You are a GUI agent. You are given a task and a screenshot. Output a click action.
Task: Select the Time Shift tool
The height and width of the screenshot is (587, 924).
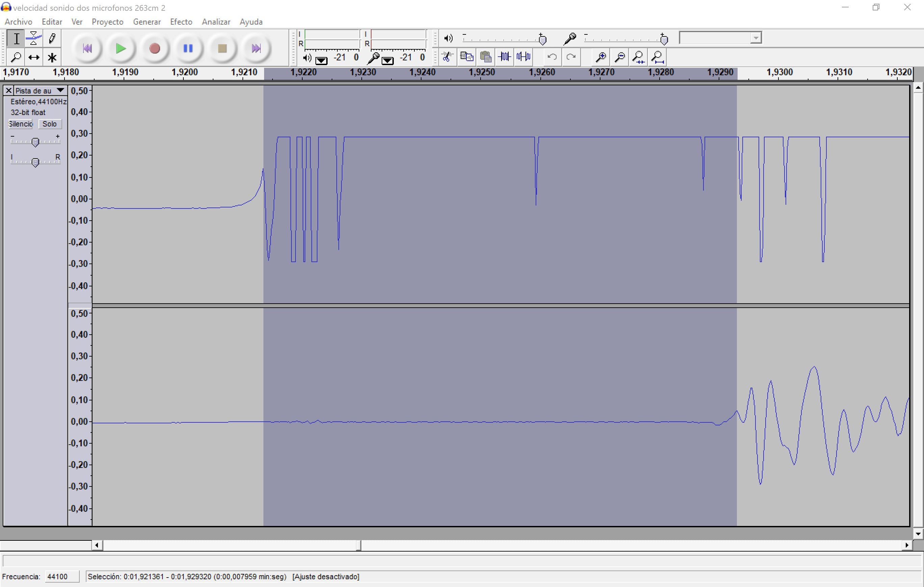pyautogui.click(x=34, y=57)
